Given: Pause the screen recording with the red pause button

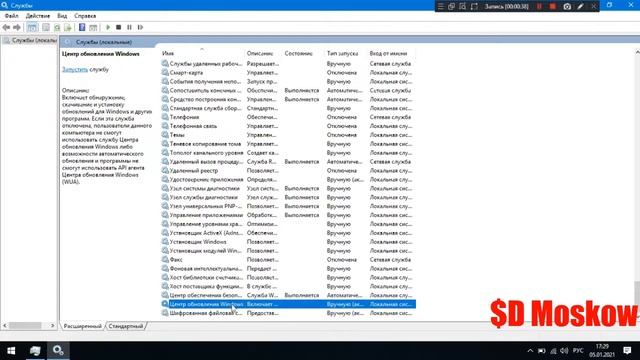Looking at the screenshot, I should click(x=540, y=6).
